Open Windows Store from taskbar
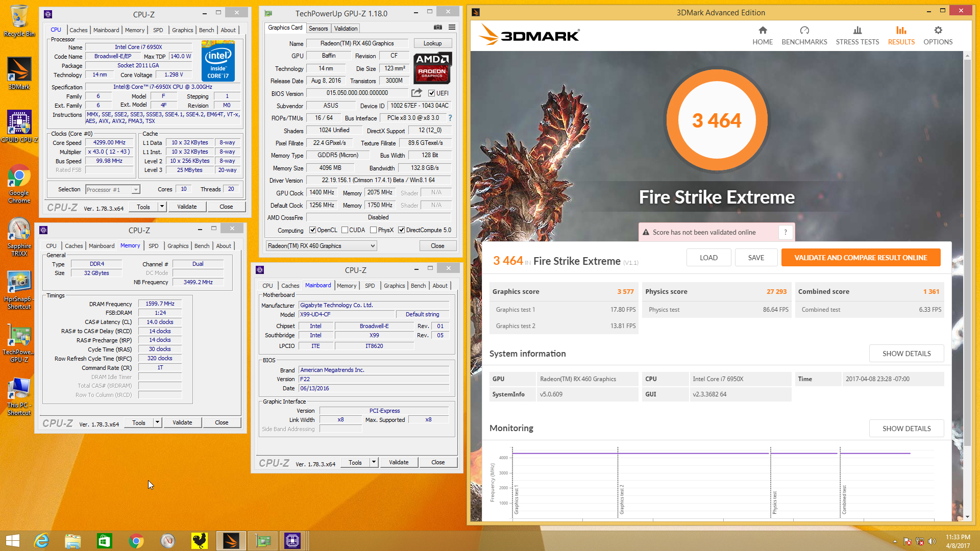Image resolution: width=980 pixels, height=551 pixels. pyautogui.click(x=104, y=541)
